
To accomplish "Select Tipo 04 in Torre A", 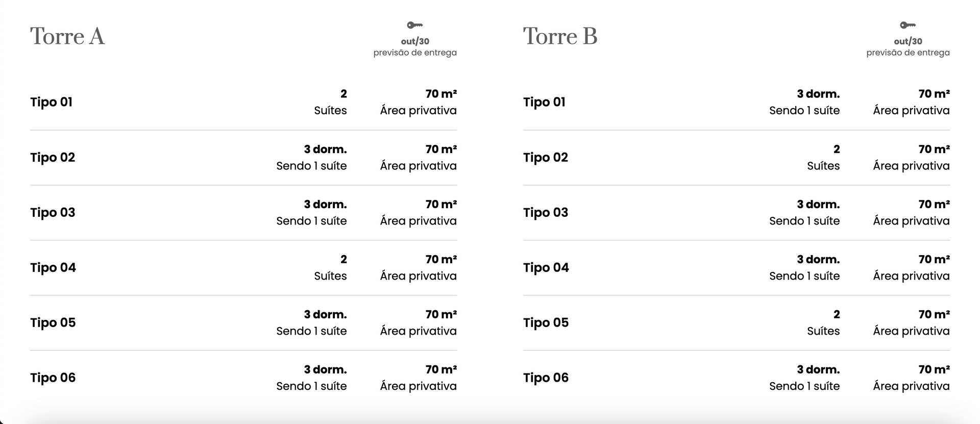I will (x=53, y=267).
